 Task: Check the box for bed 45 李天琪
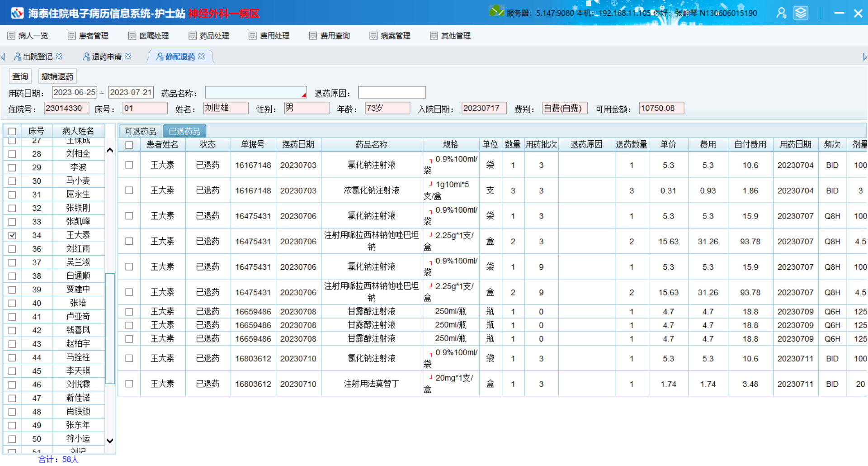[12, 371]
